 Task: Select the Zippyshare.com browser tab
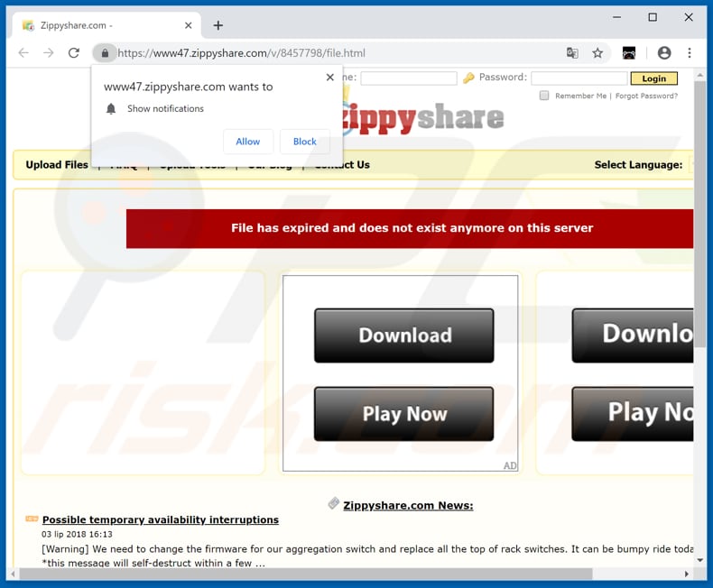[x=106, y=25]
